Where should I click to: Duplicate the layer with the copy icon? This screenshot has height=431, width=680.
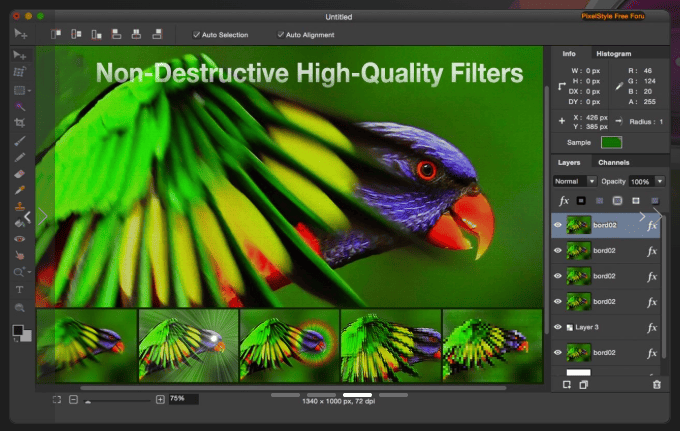click(584, 385)
